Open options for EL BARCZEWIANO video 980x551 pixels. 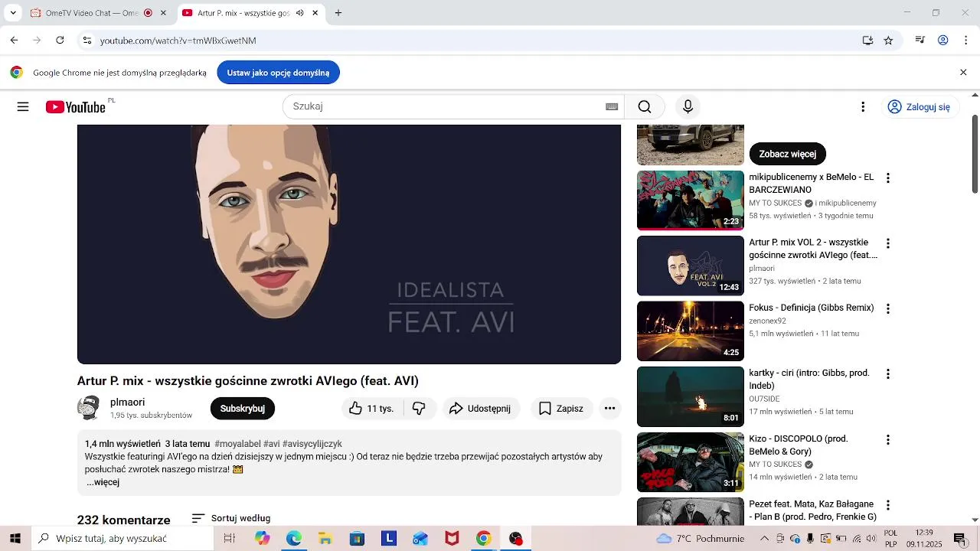[888, 178]
